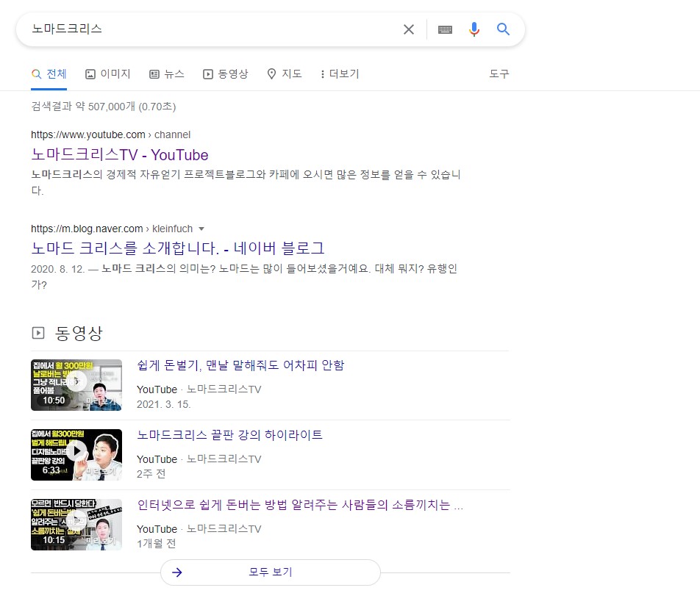700x607 pixels.
Task: Click the m.blog.naver.com kleinfuch URL breadcrumb
Action: click(112, 229)
